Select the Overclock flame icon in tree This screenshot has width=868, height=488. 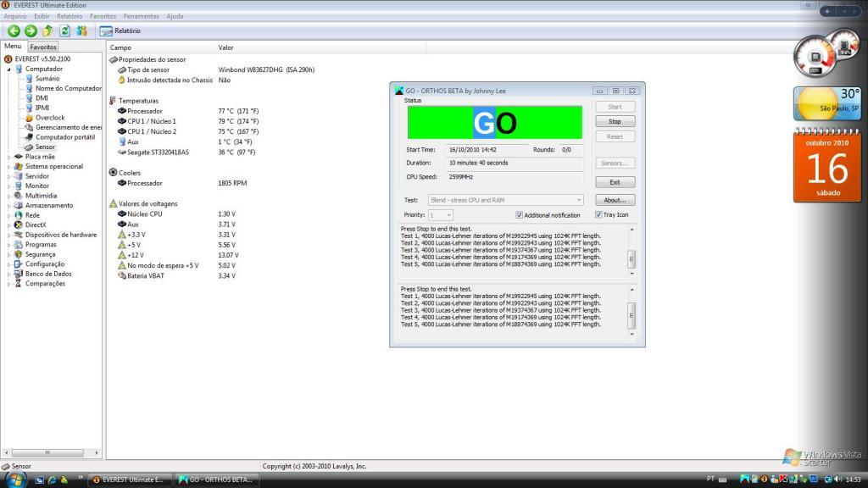point(29,117)
